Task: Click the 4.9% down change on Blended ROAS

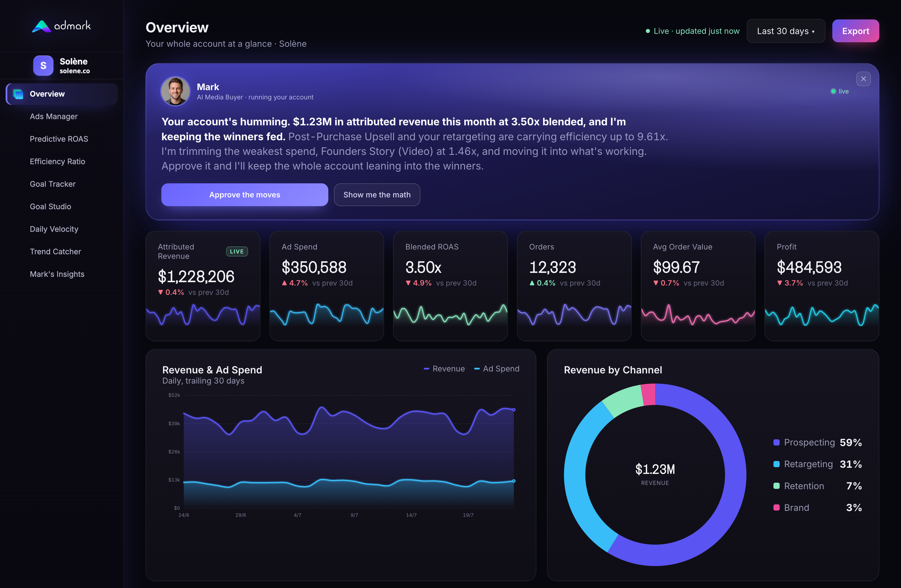Action: tap(418, 283)
